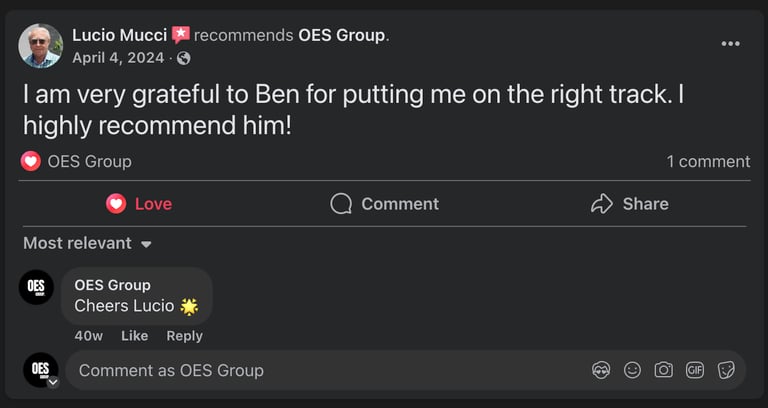Click the globe public-audience icon
The width and height of the screenshot is (768, 408).
183,58
